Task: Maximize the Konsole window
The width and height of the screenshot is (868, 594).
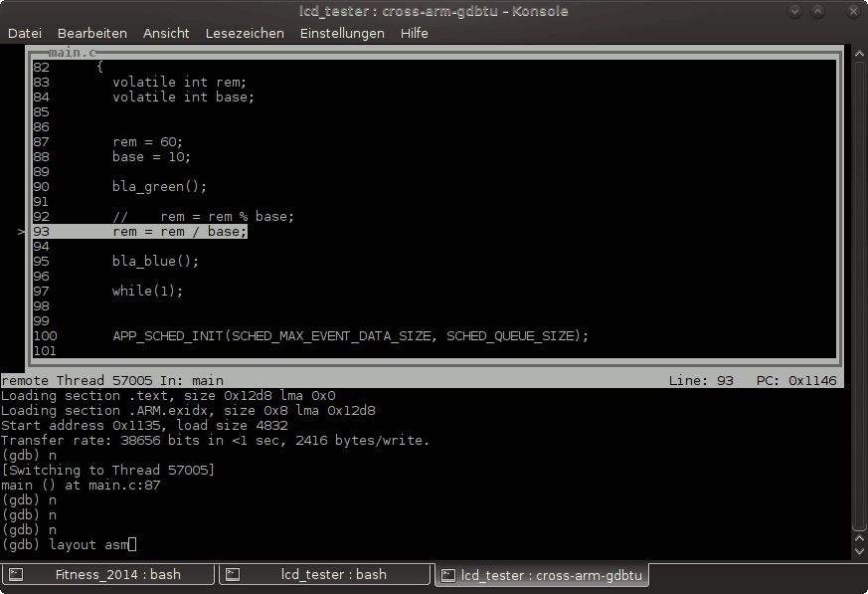Action: 817,11
